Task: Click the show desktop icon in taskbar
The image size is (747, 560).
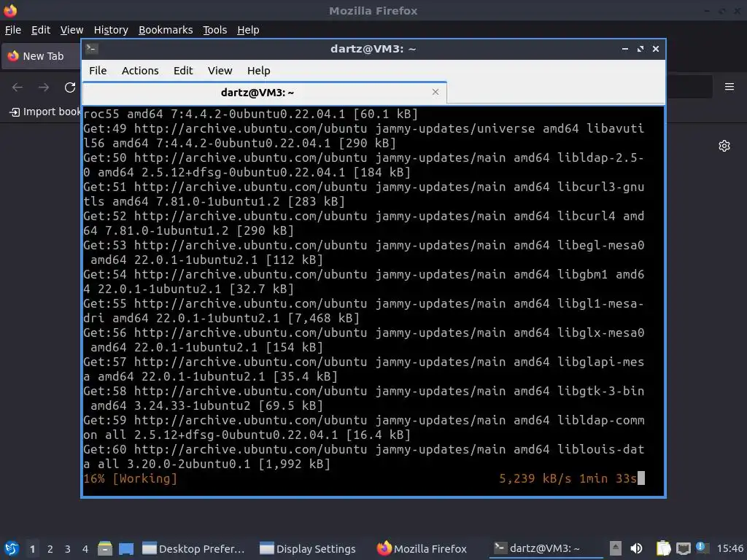Action: (x=126, y=548)
